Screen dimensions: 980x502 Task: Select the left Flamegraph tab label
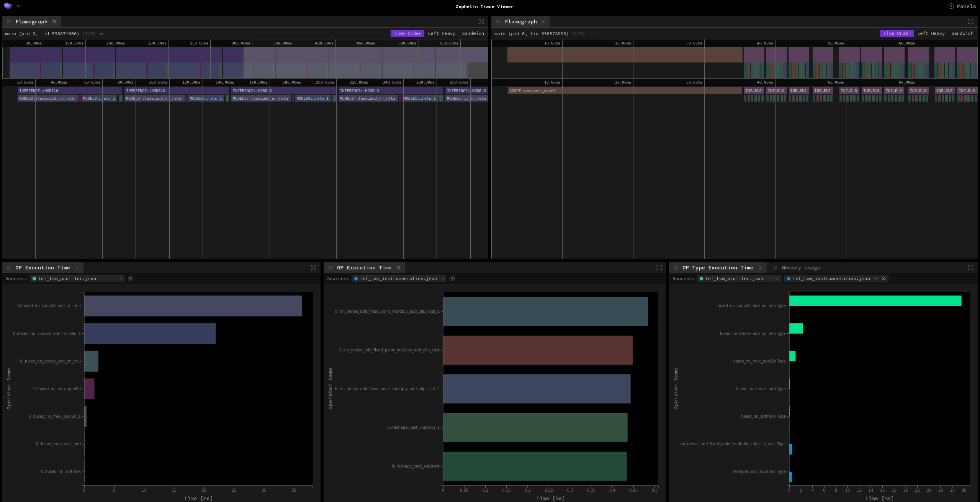pos(31,21)
